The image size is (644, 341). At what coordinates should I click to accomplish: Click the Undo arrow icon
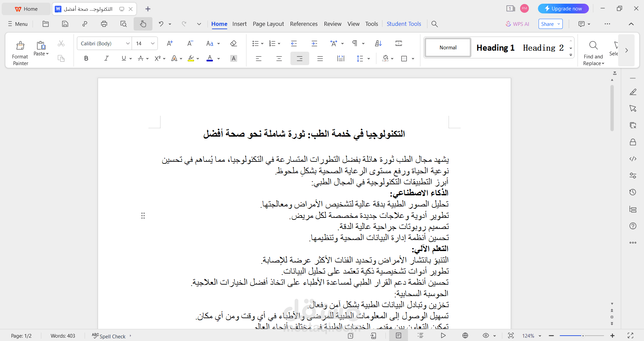(161, 24)
